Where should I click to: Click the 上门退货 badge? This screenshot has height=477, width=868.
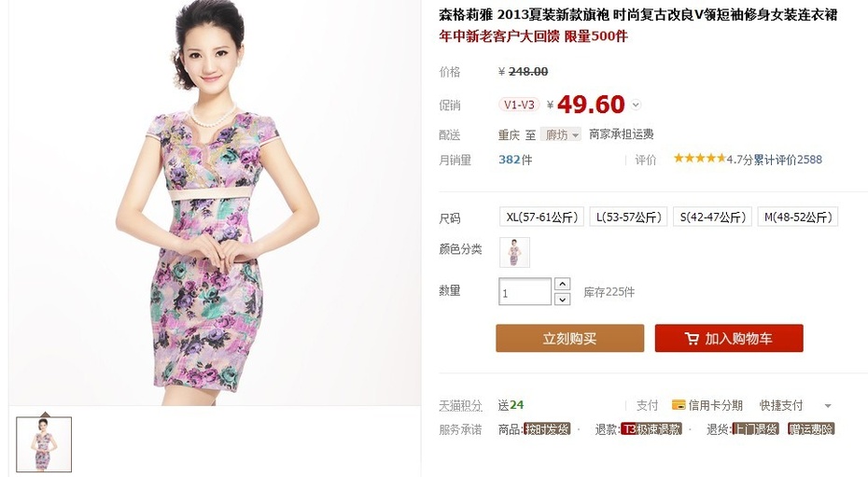click(755, 428)
